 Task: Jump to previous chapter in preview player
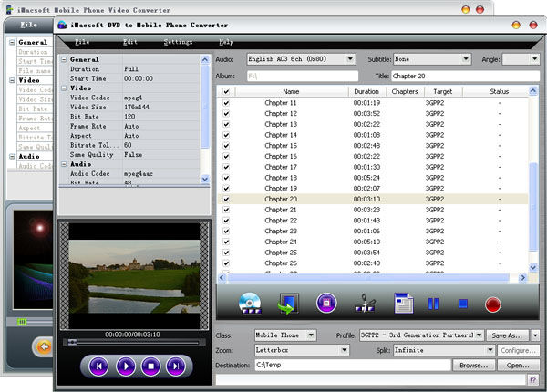98,366
